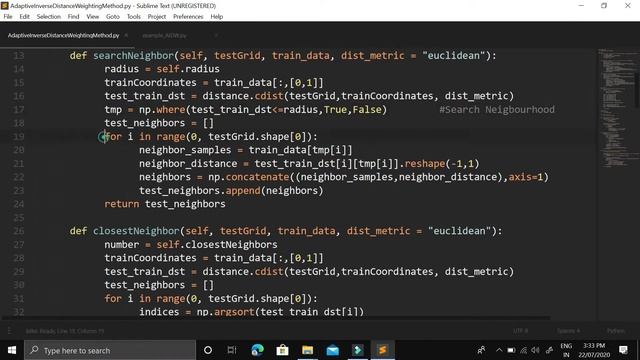Click the battery icon in system tray

coord(511,350)
